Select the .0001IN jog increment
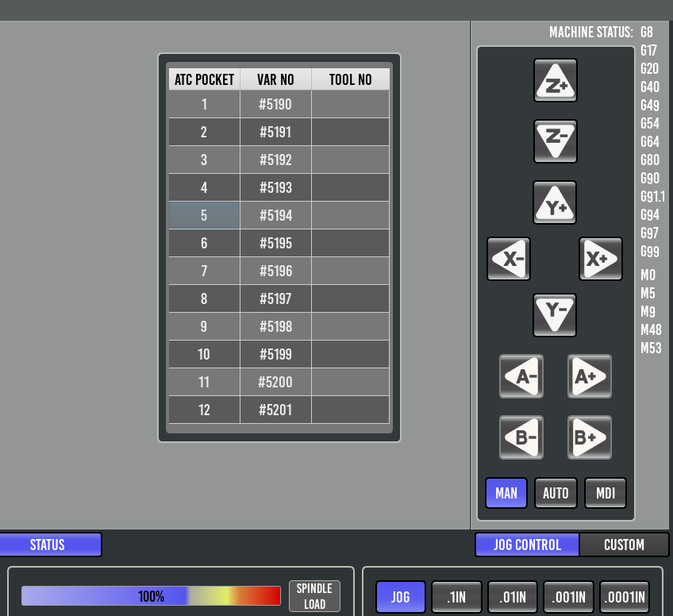Image resolution: width=673 pixels, height=616 pixels. (625, 597)
